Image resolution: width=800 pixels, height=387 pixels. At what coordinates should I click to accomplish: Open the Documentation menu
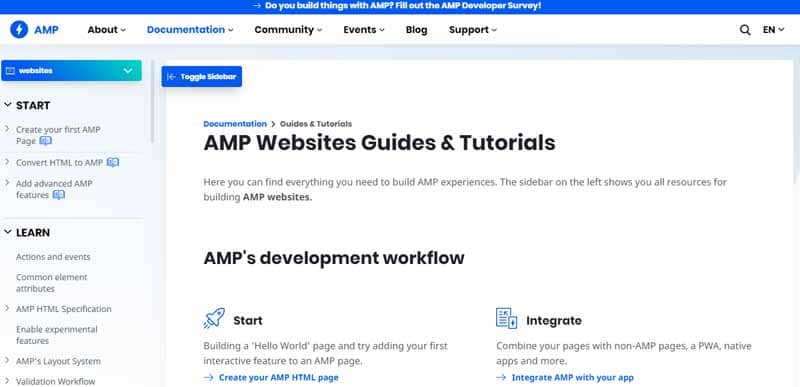[x=190, y=30]
